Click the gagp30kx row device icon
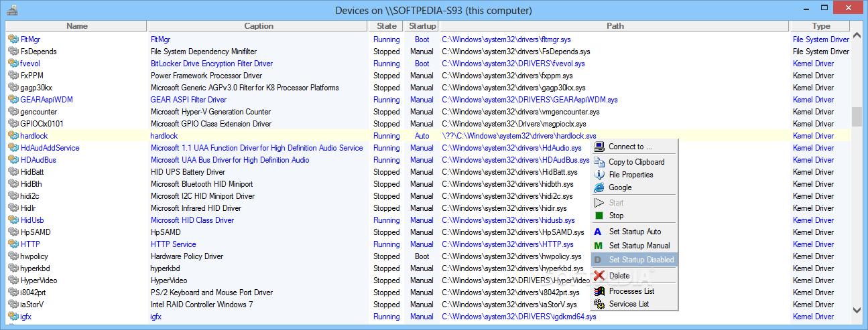868x330 pixels. [13, 88]
